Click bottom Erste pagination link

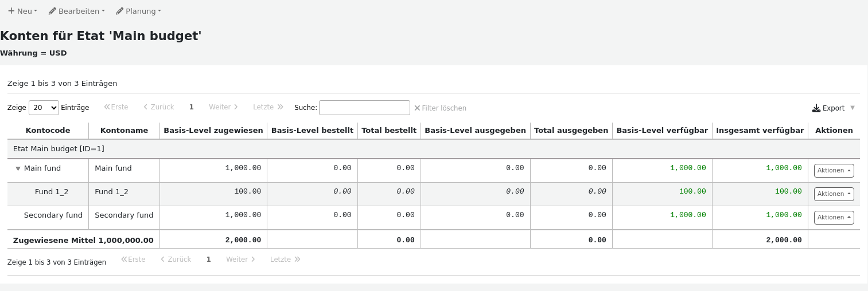pos(134,259)
